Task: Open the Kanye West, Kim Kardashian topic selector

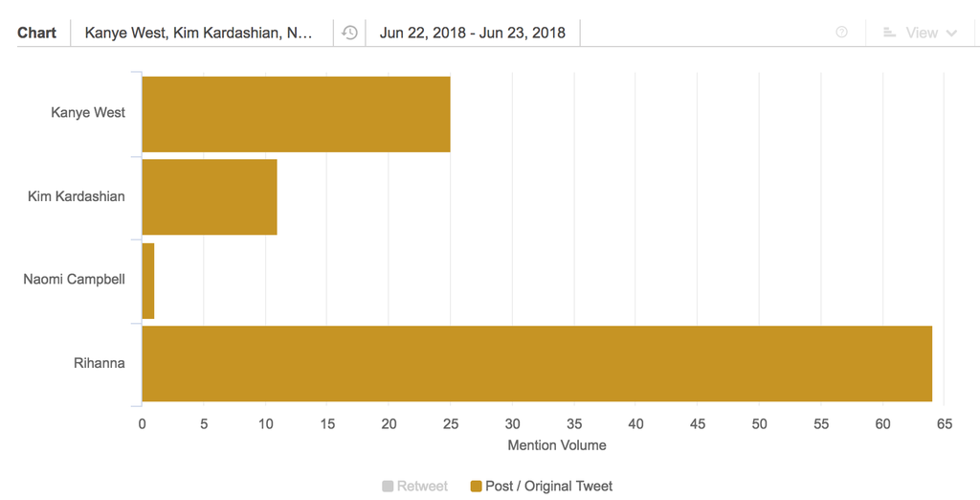Action: (199, 33)
